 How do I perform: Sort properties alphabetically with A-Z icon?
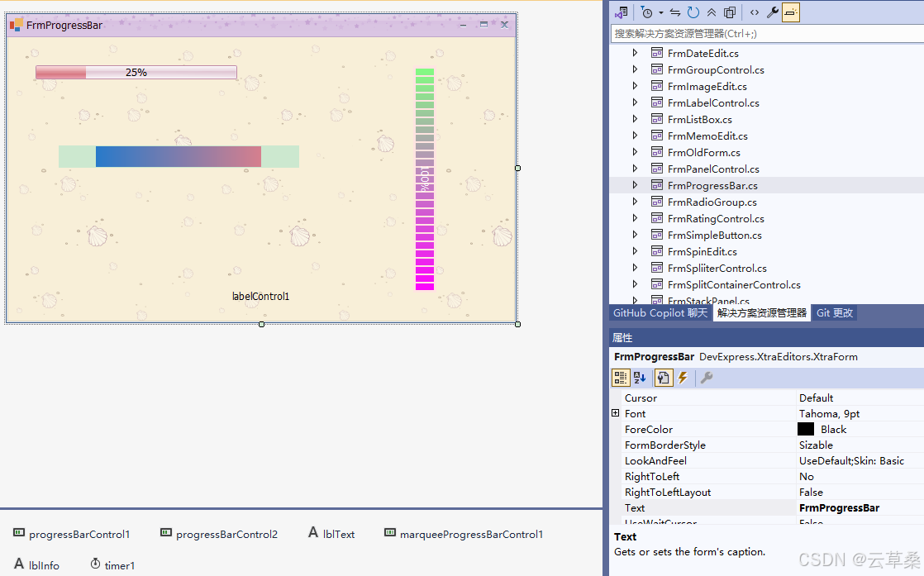point(640,378)
